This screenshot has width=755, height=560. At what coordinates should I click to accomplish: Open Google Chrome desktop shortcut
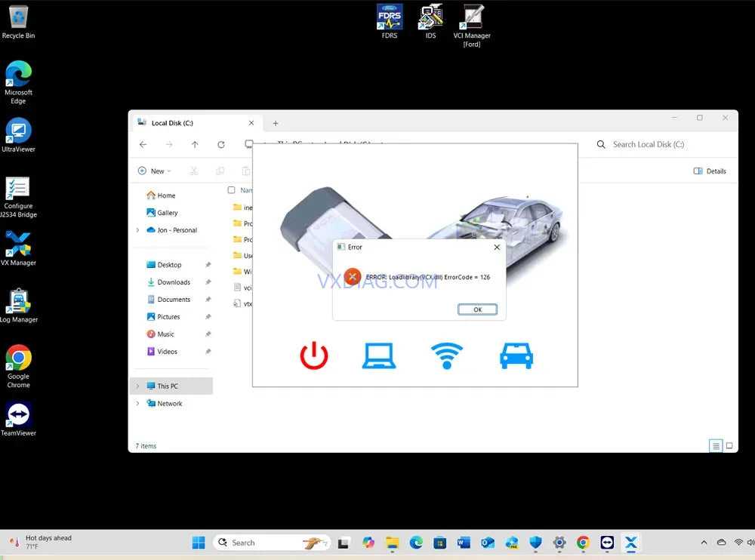tap(18, 367)
